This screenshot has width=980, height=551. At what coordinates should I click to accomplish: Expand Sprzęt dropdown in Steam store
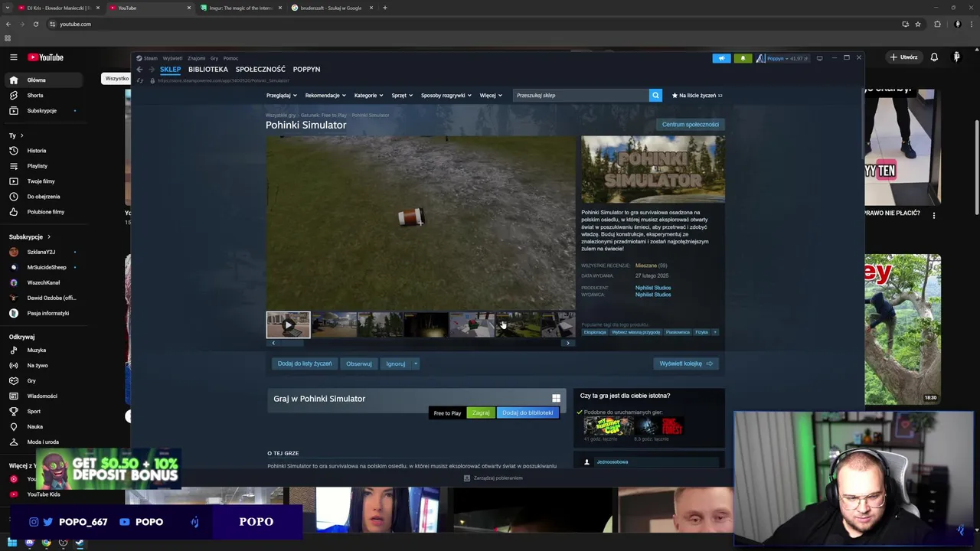(402, 96)
